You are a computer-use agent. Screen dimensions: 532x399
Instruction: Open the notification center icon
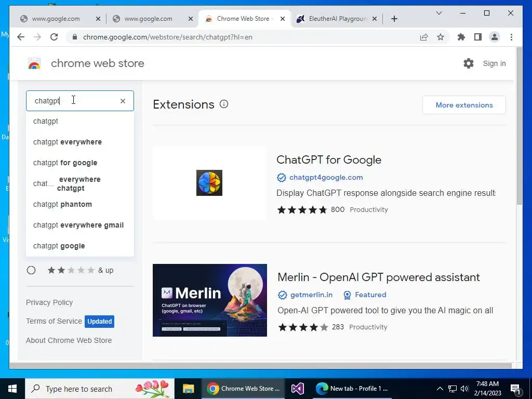[515, 389]
